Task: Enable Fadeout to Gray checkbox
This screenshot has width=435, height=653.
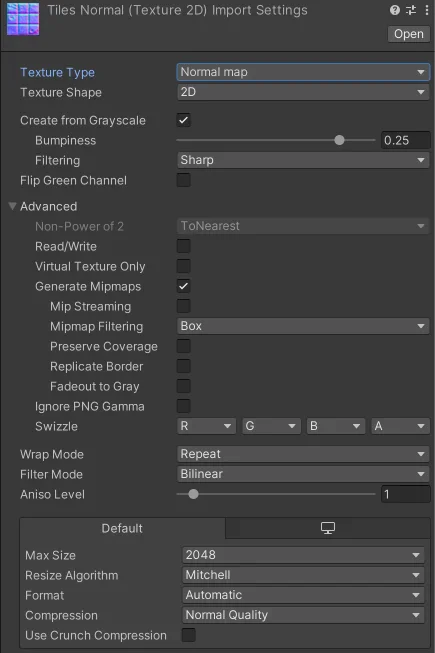Action: (x=184, y=386)
